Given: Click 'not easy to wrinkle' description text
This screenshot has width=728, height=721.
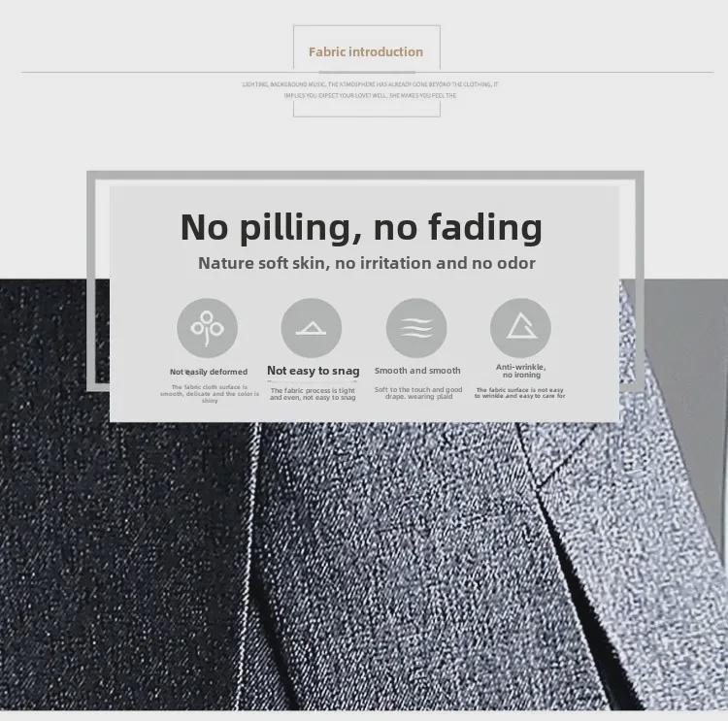Looking at the screenshot, I should click(520, 393).
